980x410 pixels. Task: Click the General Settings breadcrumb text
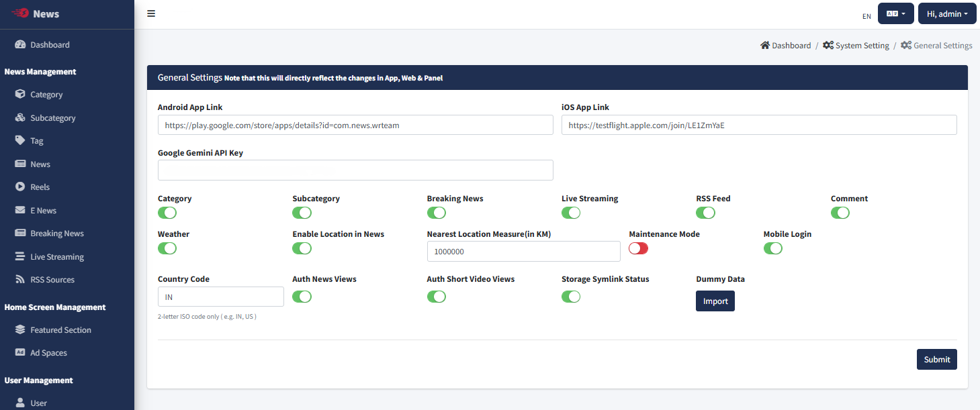click(x=943, y=46)
